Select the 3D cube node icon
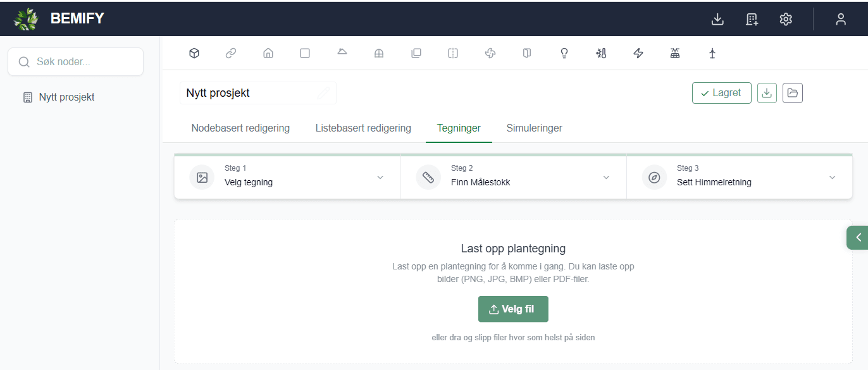Image resolution: width=868 pixels, height=370 pixels. [194, 53]
